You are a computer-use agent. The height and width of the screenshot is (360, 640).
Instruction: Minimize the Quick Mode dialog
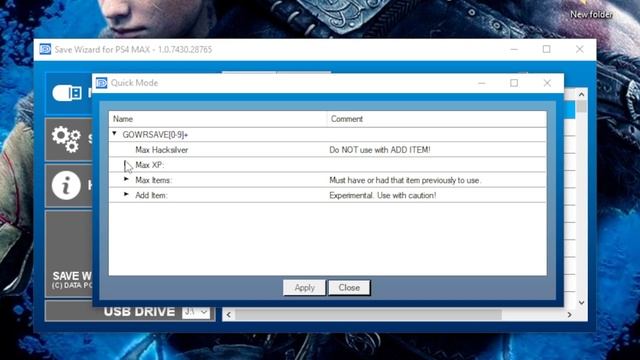pyautogui.click(x=482, y=83)
